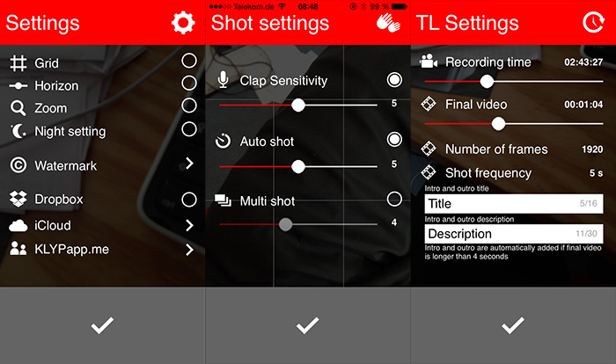
Task: Disable the Auto shot toggle
Action: tap(394, 140)
